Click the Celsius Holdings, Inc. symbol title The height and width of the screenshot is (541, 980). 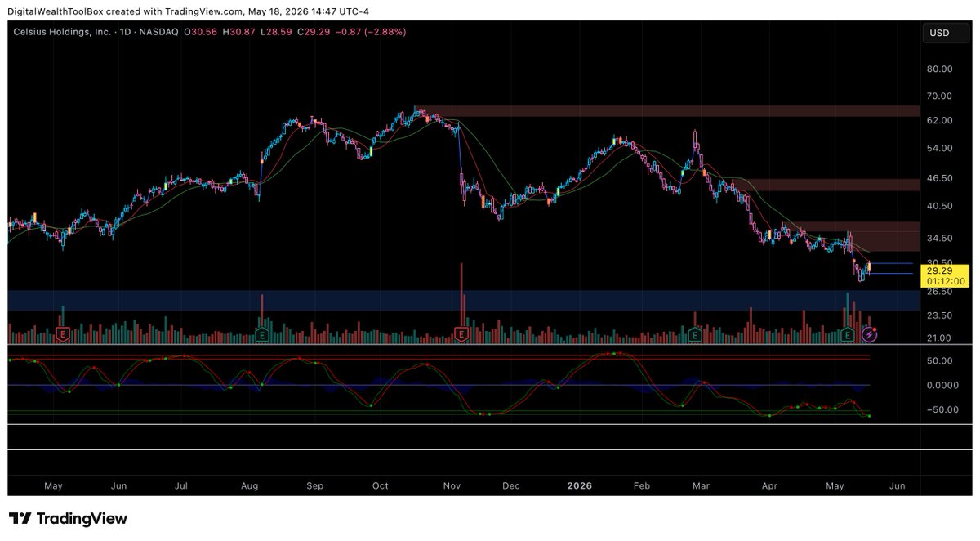click(61, 32)
